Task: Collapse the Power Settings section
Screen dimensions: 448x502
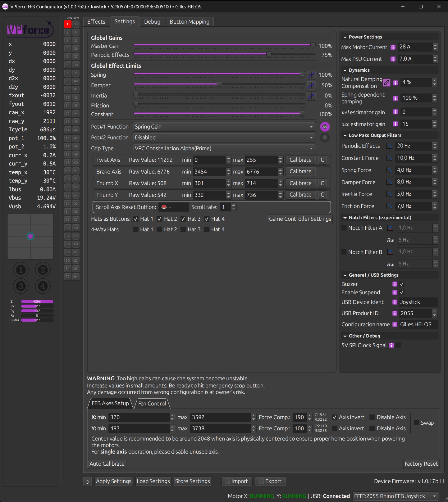Action: (x=345, y=37)
